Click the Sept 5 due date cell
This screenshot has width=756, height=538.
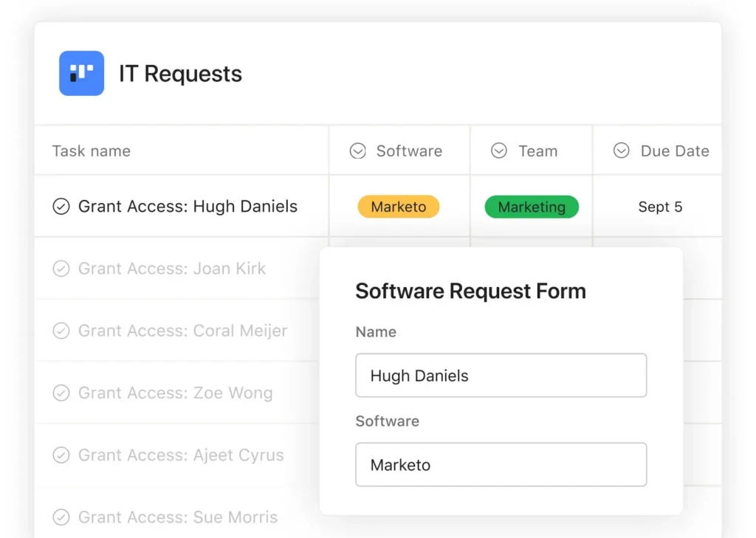click(x=660, y=207)
